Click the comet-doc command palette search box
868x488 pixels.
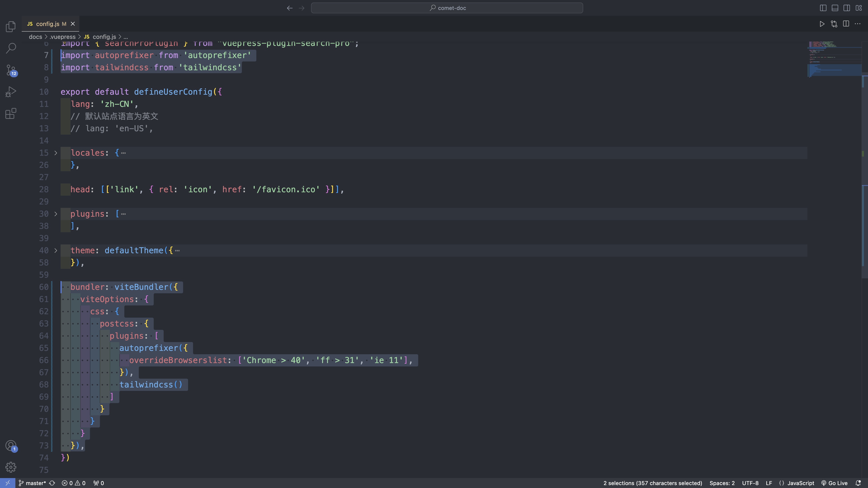point(447,8)
